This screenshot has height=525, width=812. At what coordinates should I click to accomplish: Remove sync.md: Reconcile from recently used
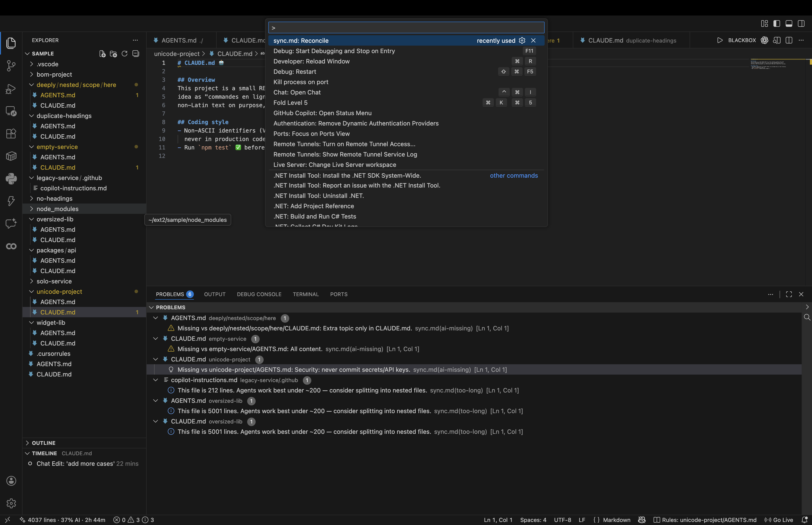tap(533, 41)
